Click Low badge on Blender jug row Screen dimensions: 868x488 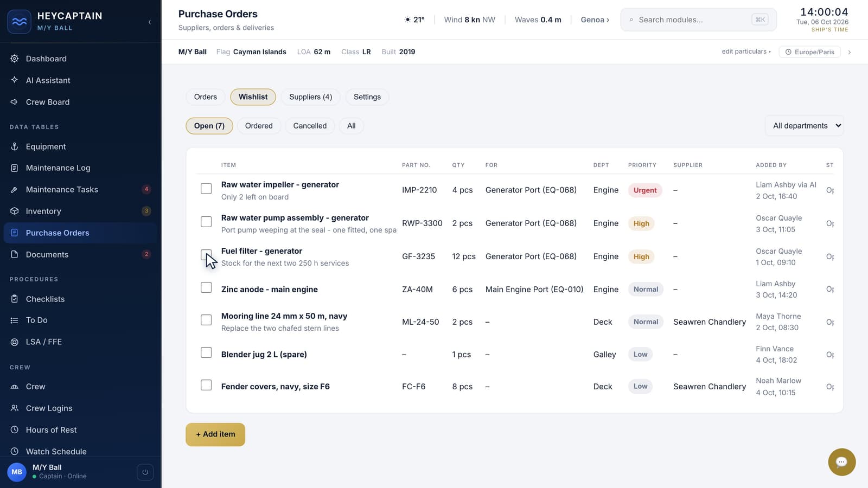point(640,355)
